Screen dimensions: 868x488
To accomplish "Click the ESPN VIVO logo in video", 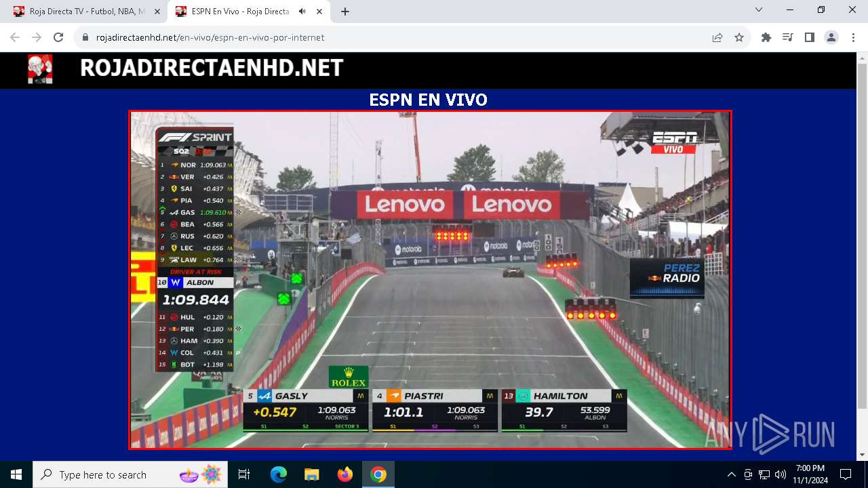I will [x=674, y=142].
